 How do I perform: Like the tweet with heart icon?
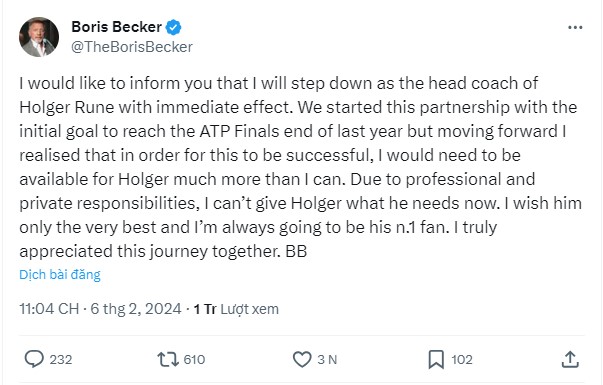(x=302, y=360)
